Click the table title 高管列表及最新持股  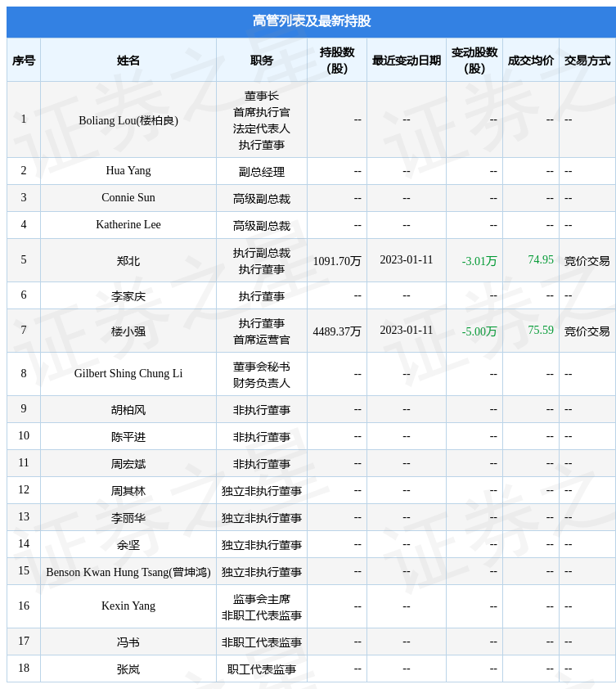pos(312,21)
